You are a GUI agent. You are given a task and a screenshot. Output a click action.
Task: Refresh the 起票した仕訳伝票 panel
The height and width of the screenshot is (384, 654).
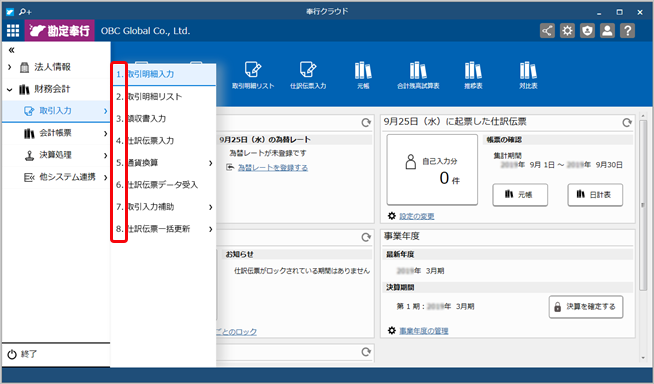[x=627, y=123]
